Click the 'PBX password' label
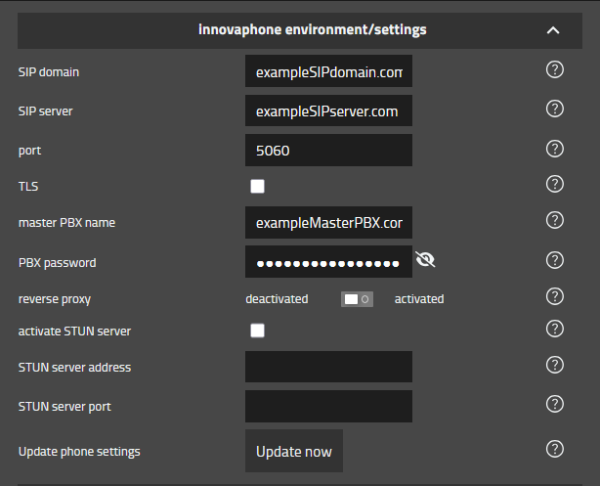600x486 pixels. pos(57,263)
